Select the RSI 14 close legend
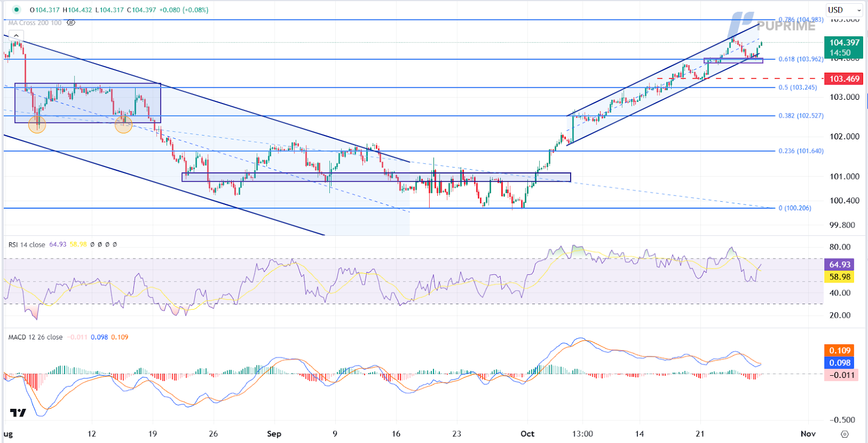The height and width of the screenshot is (443, 868). click(x=27, y=245)
